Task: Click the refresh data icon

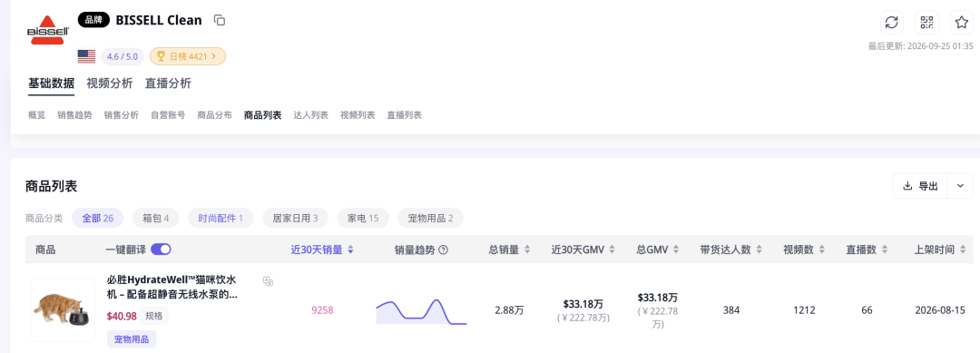Action: [892, 23]
